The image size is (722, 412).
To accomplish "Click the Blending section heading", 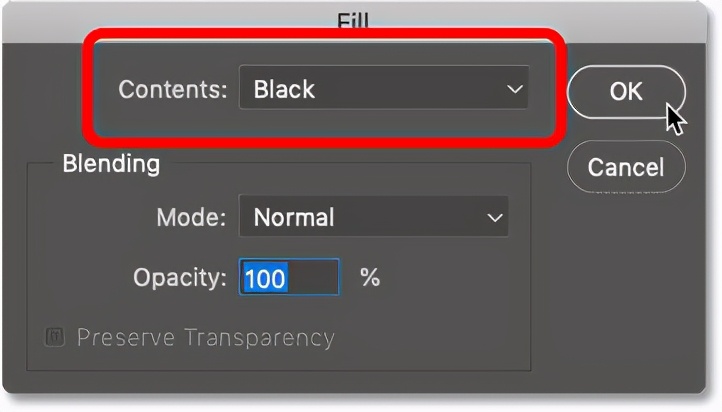I will tap(111, 163).
